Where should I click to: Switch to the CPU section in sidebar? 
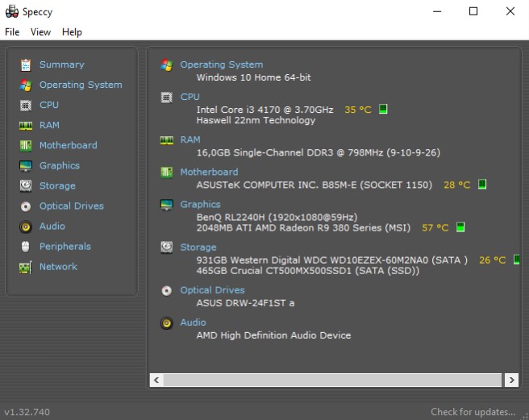(49, 105)
